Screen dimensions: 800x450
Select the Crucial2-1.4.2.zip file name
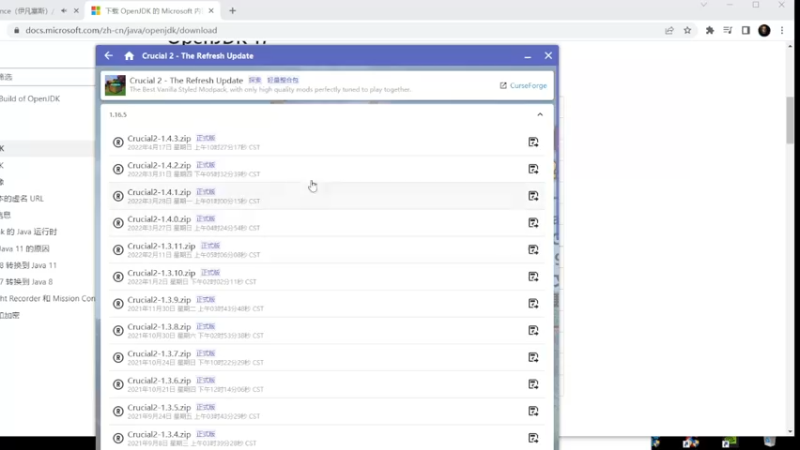(159, 165)
